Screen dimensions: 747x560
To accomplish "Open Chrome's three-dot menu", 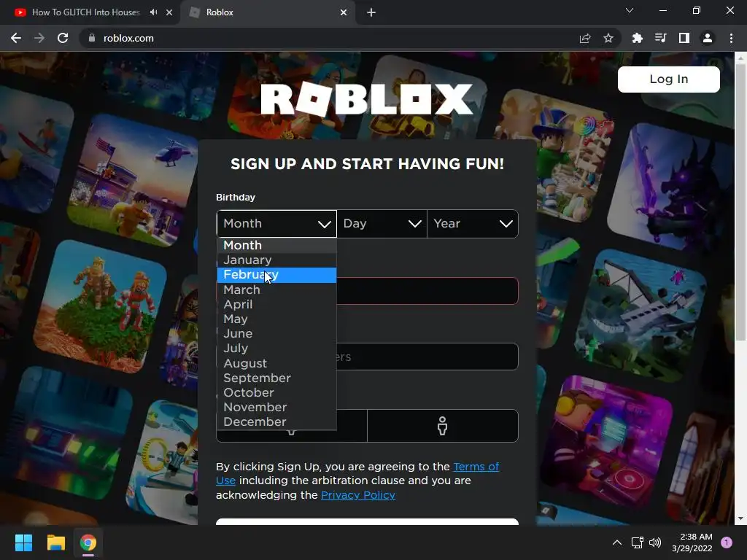I will click(x=731, y=38).
